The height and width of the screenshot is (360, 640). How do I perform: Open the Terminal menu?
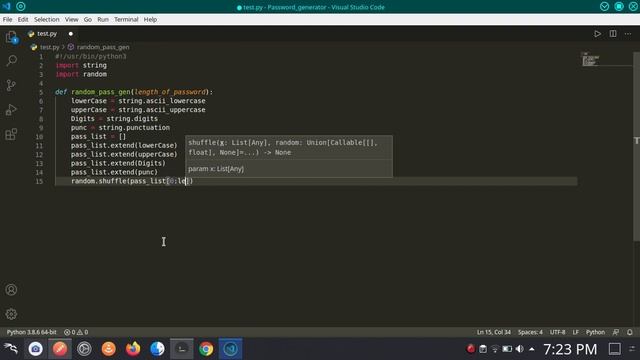126,19
